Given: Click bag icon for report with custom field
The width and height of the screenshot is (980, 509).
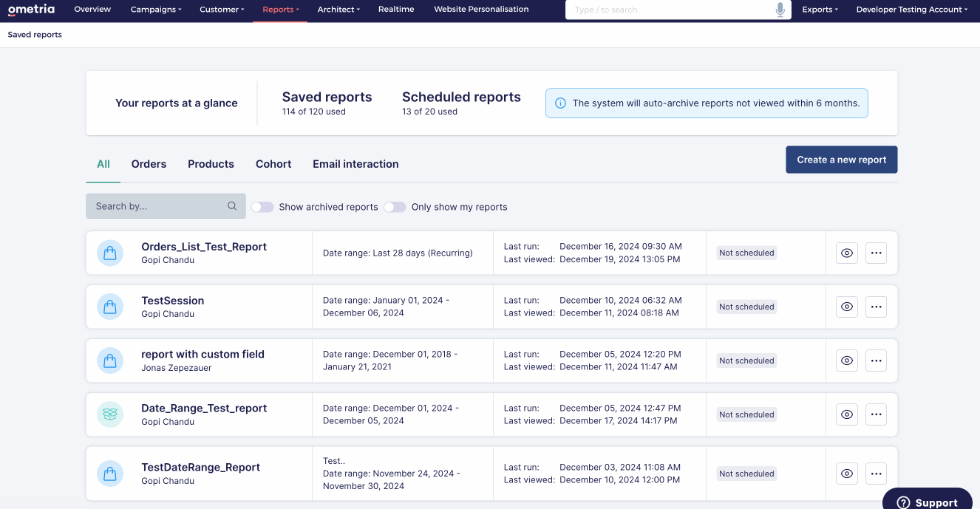Looking at the screenshot, I should pos(110,361).
